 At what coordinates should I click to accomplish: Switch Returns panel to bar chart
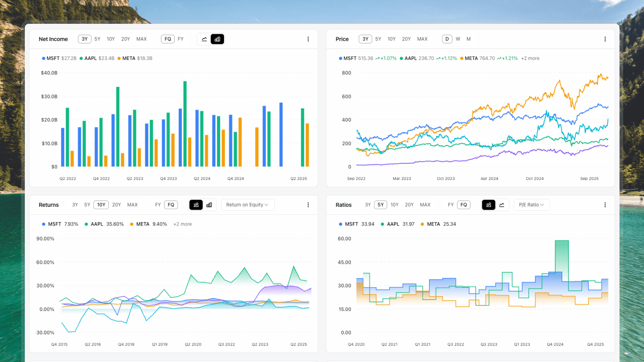(209, 205)
